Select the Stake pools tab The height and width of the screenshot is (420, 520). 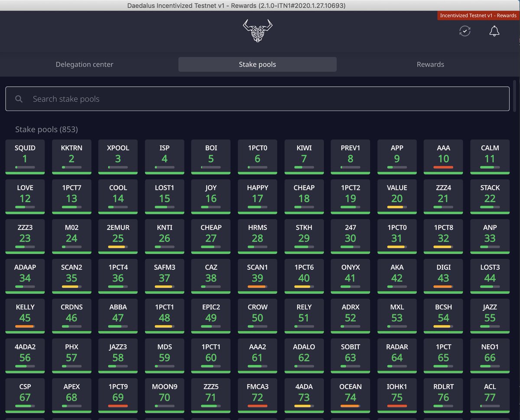[257, 65]
